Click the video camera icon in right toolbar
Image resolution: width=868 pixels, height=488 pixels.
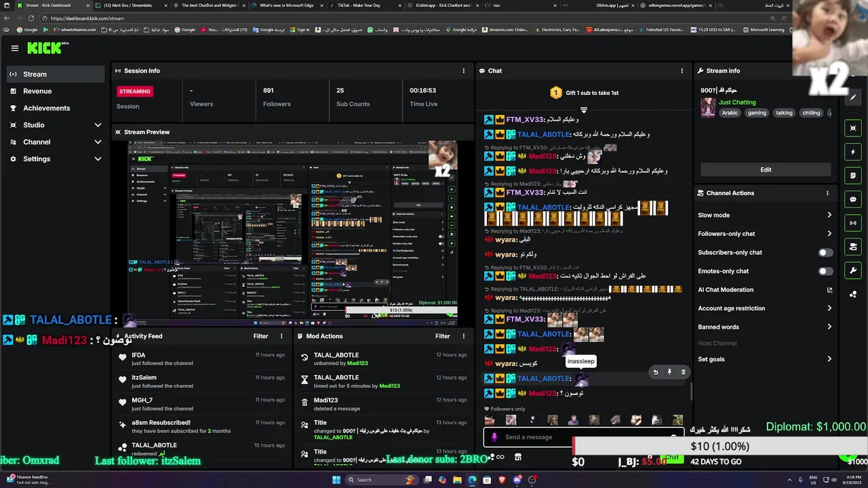[x=853, y=247]
